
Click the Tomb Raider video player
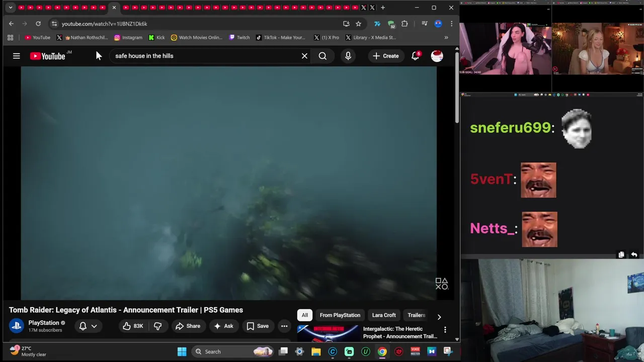point(229,183)
